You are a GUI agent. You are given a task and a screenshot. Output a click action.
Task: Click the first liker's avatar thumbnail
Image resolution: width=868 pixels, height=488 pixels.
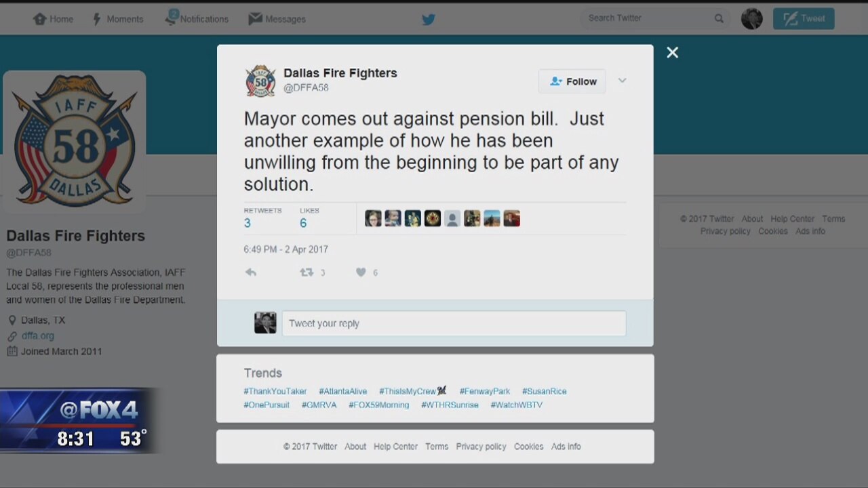[x=373, y=218]
